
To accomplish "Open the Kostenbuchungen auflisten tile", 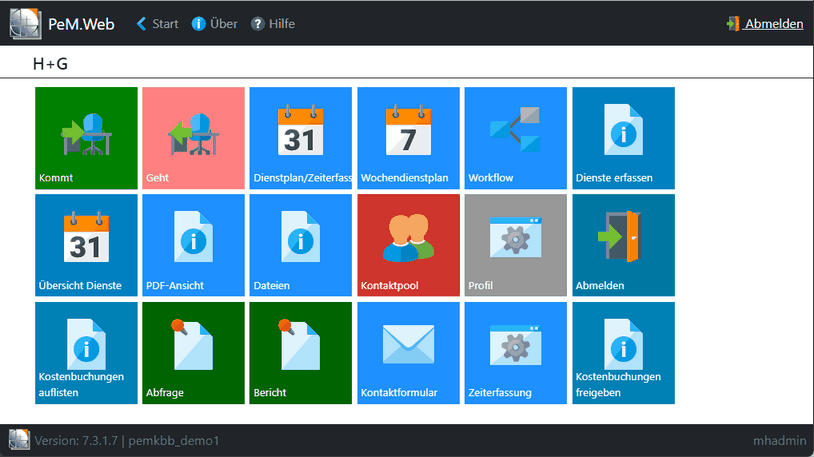I will (x=86, y=353).
